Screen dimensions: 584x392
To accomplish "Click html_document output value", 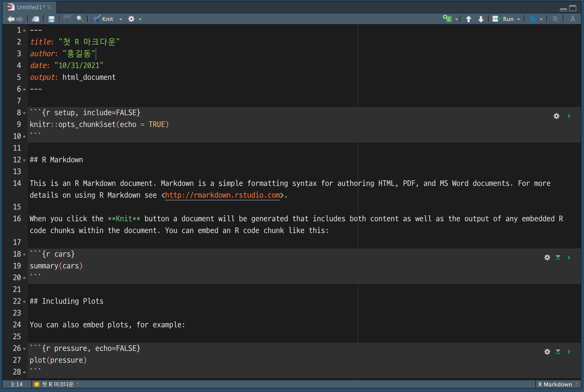I will (89, 77).
